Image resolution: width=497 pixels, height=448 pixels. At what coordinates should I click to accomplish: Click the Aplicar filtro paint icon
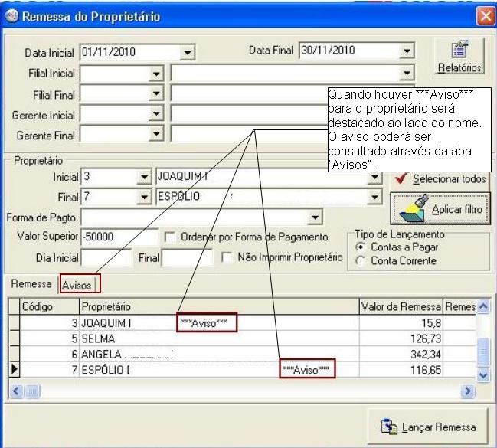click(x=413, y=207)
